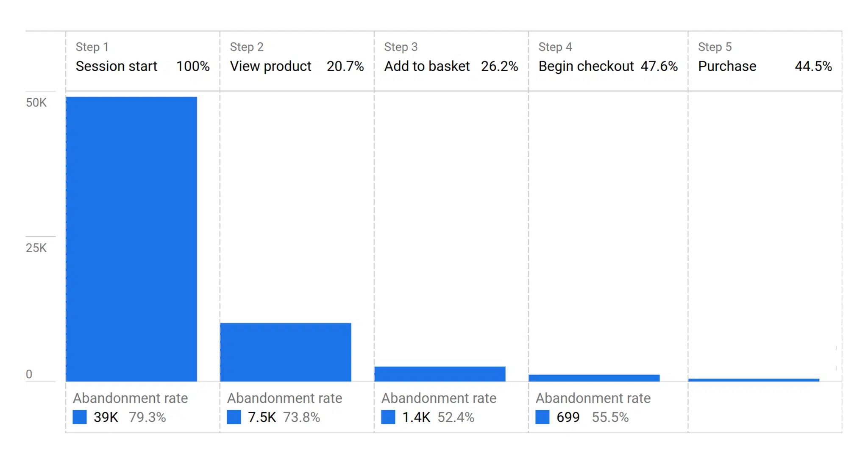The height and width of the screenshot is (462, 868).
Task: Click the 79.3% abandonment rate value
Action: (x=147, y=417)
